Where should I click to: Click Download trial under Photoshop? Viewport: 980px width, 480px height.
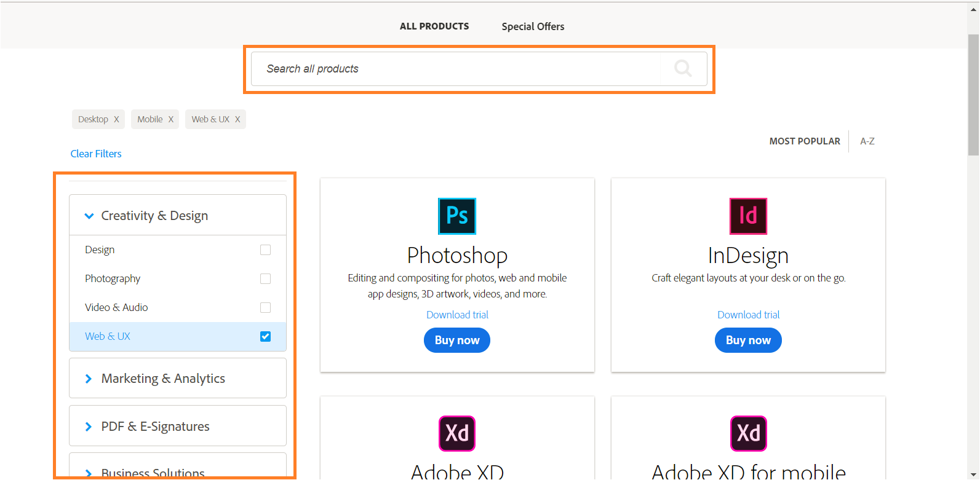pyautogui.click(x=457, y=315)
